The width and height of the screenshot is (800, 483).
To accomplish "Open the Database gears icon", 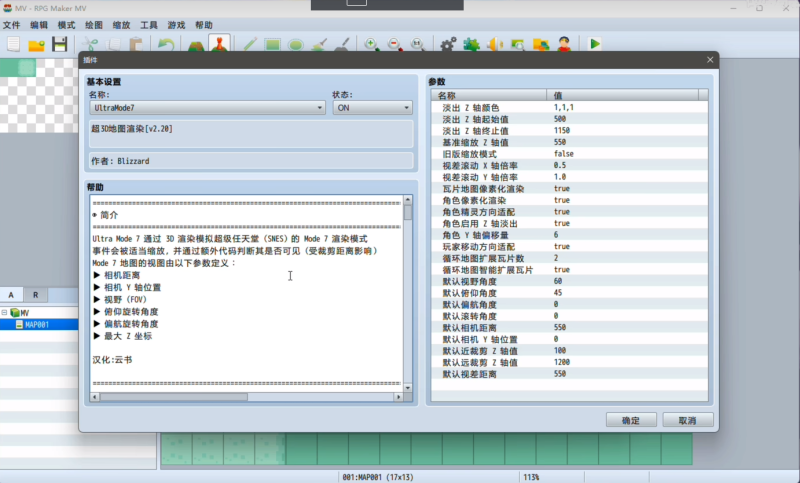I will click(448, 44).
